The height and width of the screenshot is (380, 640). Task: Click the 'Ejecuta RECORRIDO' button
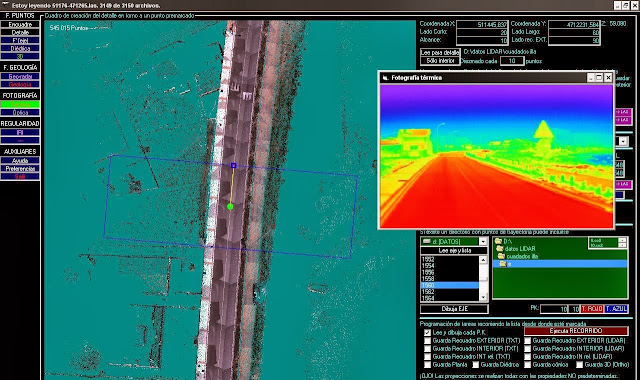576,331
